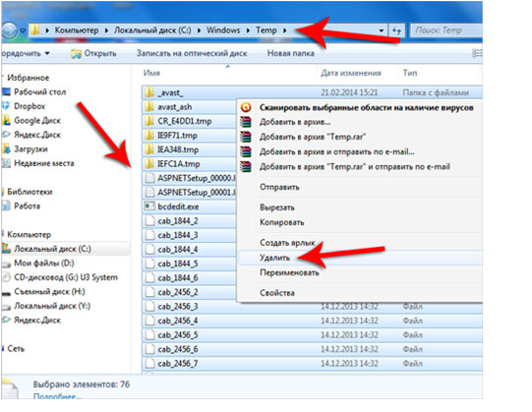Viewport: 532px width, 412px height.
Task: Click the cab_2456_7 file name
Action: [x=178, y=364]
